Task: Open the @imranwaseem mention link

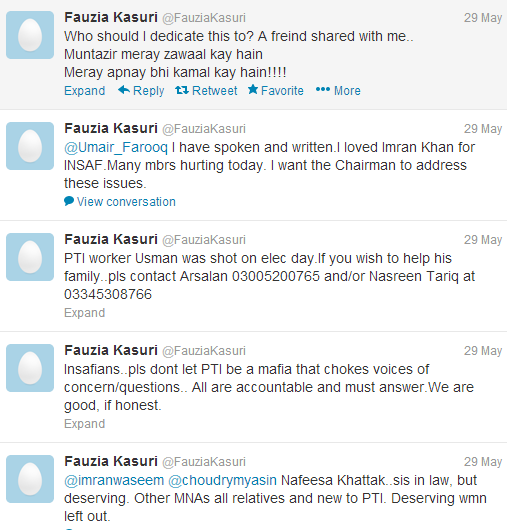Action: coord(114,480)
